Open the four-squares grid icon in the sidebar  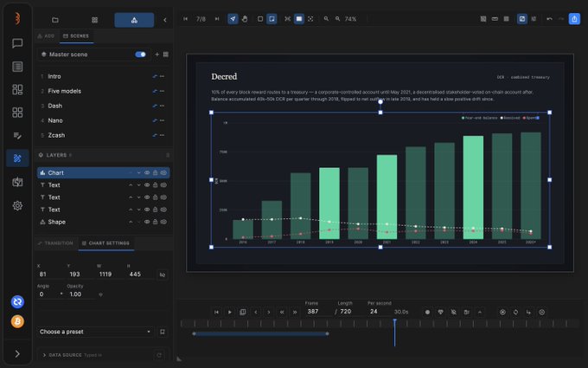tap(17, 113)
